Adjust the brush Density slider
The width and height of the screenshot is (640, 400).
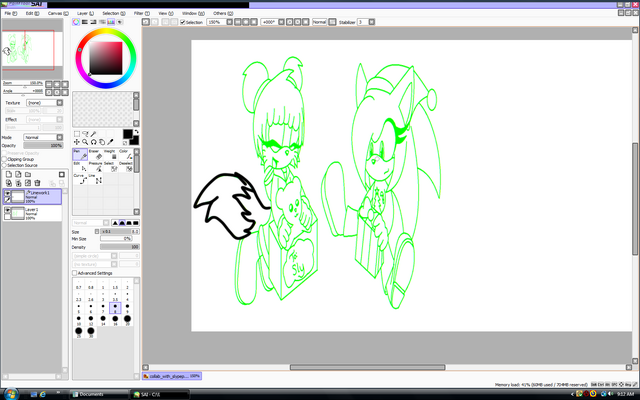pyautogui.click(x=120, y=247)
